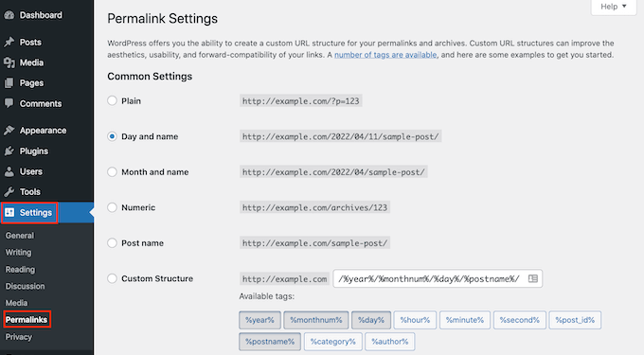Click the %year% tag button
Image resolution: width=644 pixels, height=355 pixels.
259,320
